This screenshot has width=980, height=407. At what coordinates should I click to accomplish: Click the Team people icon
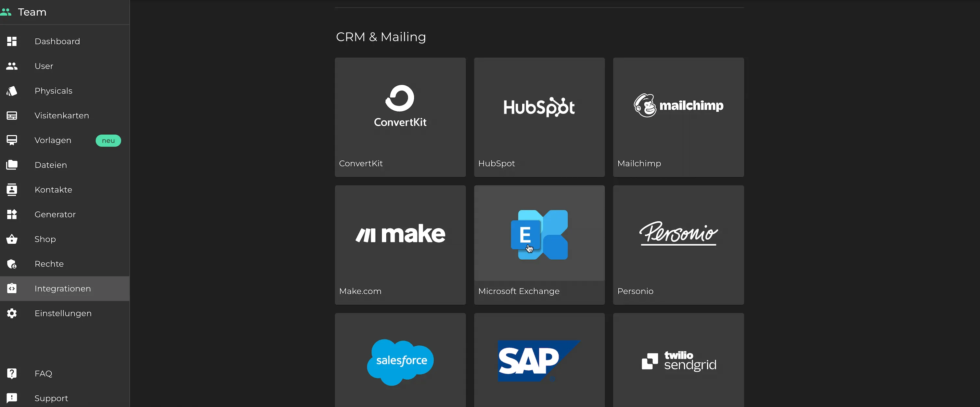tap(6, 12)
